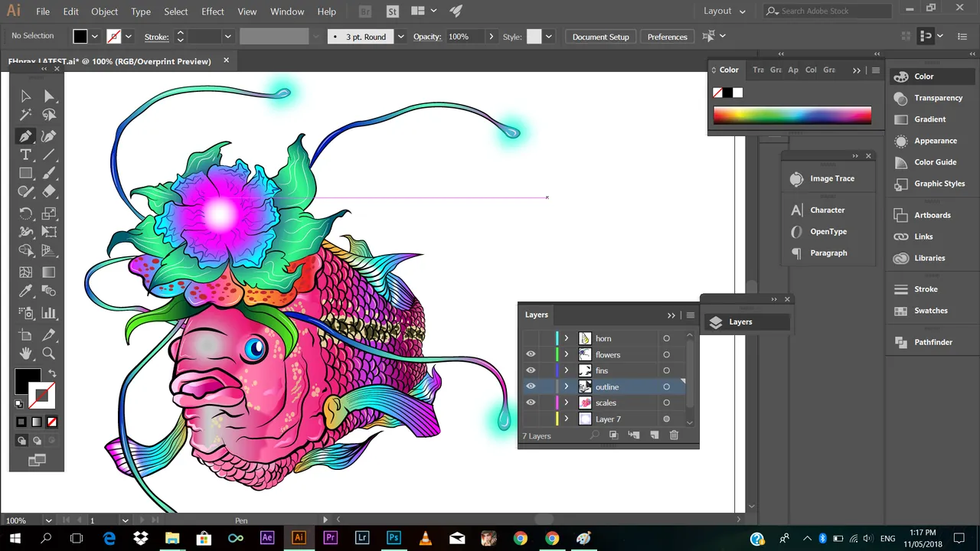Open the Layout workspace dropdown
Image resolution: width=980 pixels, height=551 pixels.
(x=724, y=11)
